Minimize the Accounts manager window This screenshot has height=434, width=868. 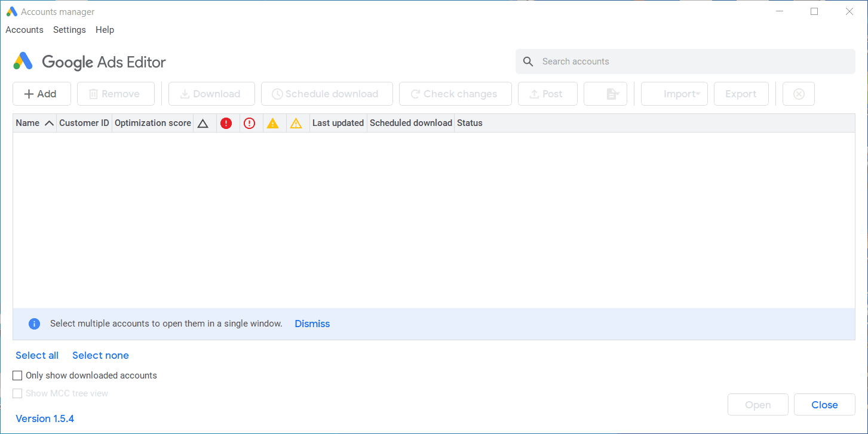click(779, 11)
